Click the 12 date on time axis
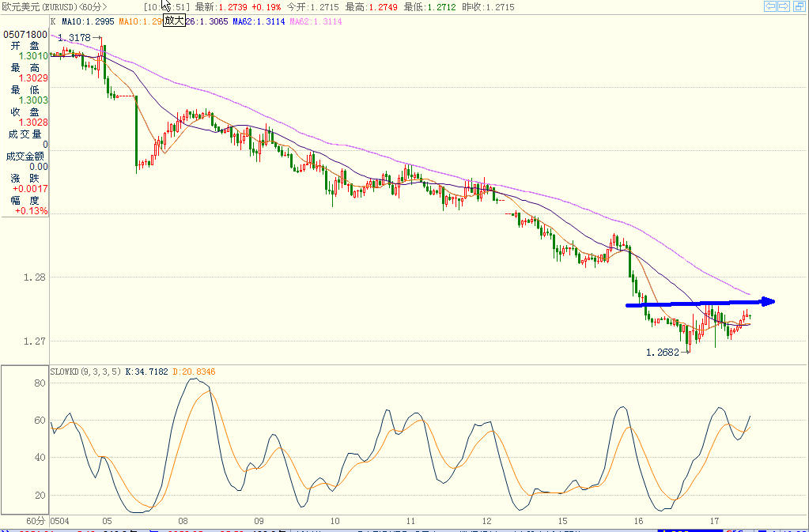The image size is (809, 532). [x=486, y=521]
